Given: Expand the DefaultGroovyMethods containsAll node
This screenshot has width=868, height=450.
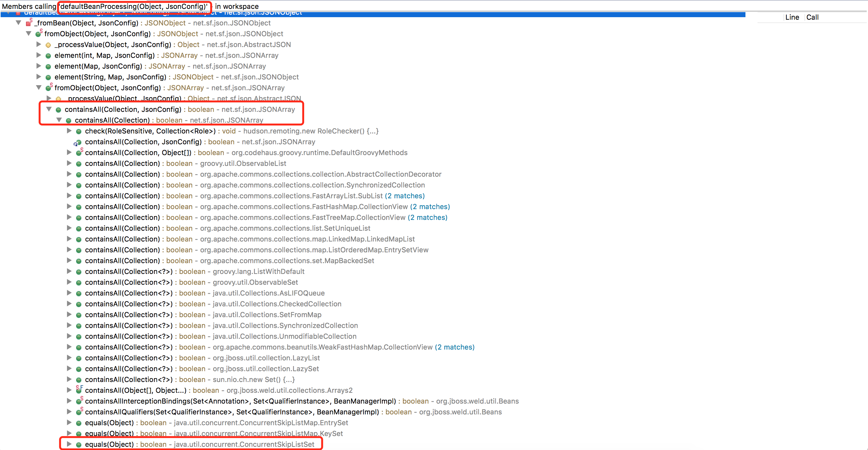Looking at the screenshot, I should point(69,153).
